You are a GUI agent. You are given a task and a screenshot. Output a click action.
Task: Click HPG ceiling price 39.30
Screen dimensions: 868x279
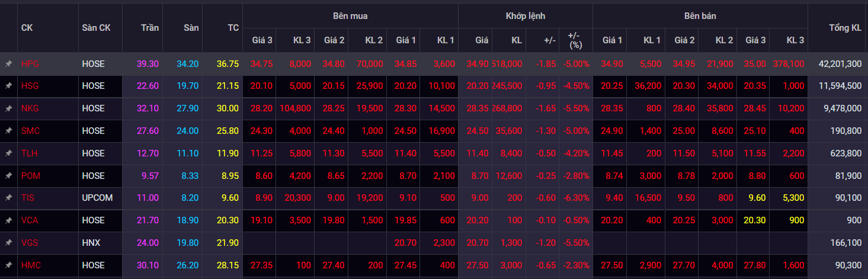click(x=148, y=63)
